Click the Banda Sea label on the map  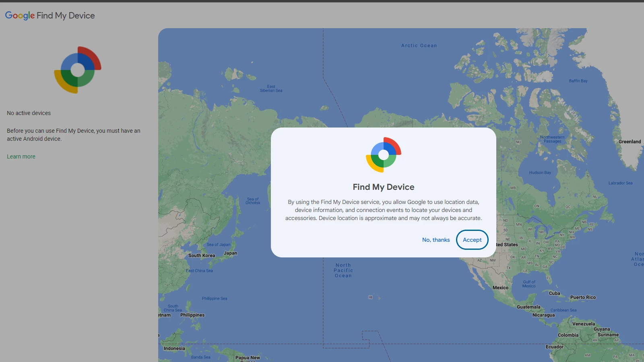tap(200, 357)
